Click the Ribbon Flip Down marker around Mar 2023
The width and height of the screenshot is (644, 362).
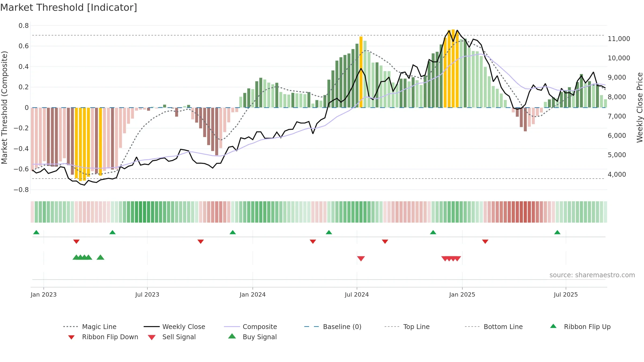click(x=76, y=242)
